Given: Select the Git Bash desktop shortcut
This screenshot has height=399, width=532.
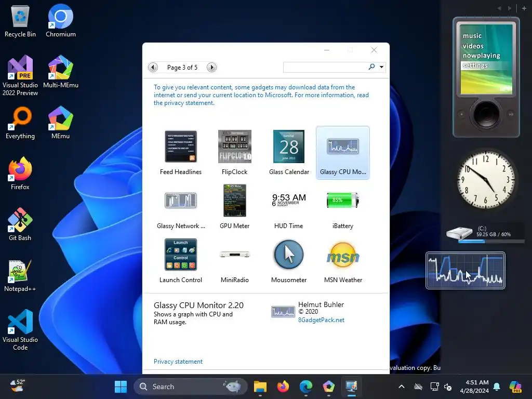Looking at the screenshot, I should pyautogui.click(x=20, y=224).
